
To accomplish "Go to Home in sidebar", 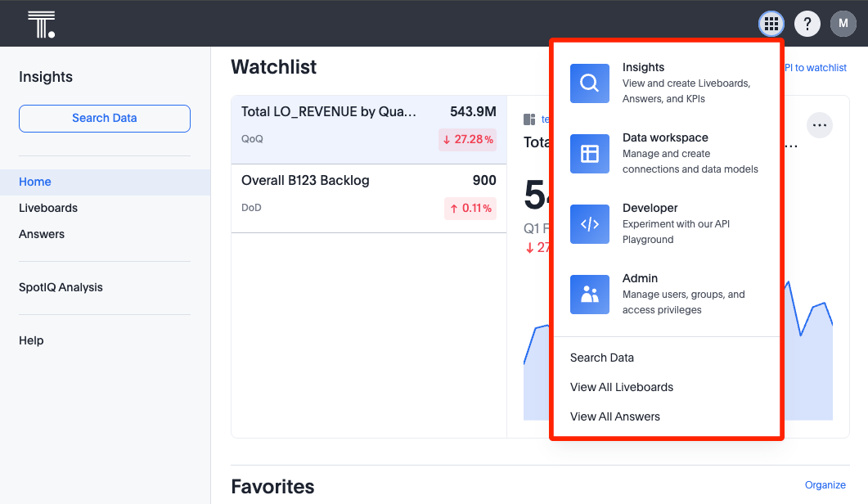I will tap(35, 182).
